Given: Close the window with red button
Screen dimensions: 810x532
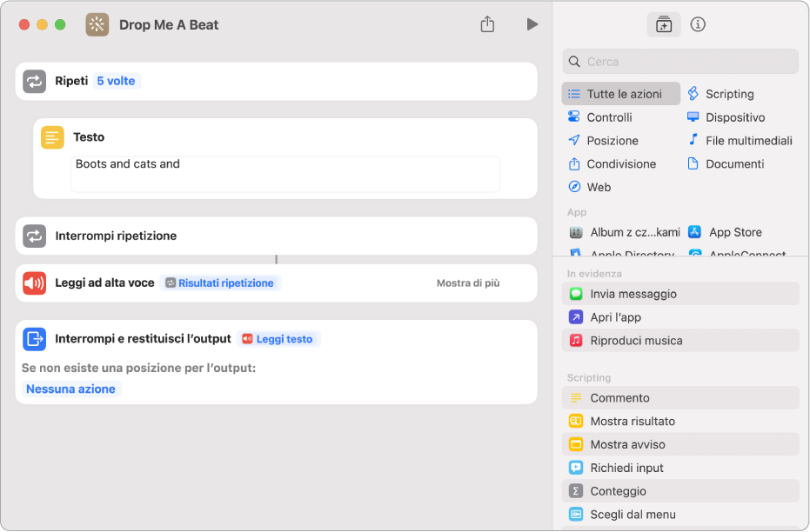Looking at the screenshot, I should (24, 24).
